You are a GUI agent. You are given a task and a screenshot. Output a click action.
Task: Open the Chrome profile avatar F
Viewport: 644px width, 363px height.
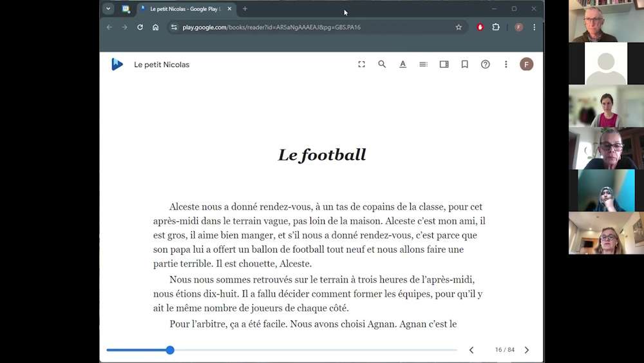[518, 27]
